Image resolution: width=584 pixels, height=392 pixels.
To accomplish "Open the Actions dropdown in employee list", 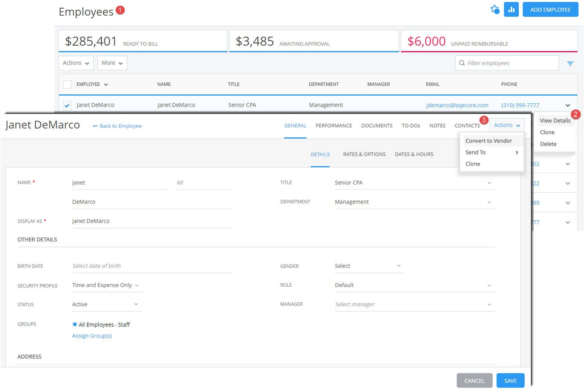I will [76, 63].
